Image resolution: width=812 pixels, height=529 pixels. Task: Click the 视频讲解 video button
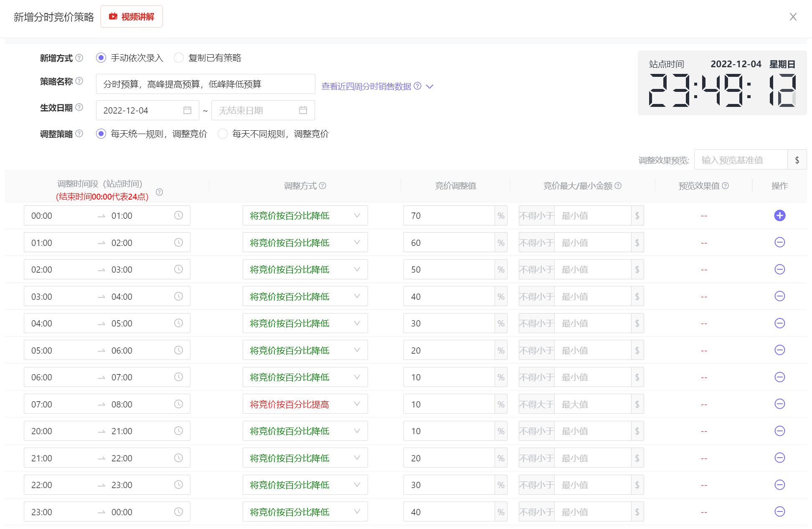click(132, 17)
